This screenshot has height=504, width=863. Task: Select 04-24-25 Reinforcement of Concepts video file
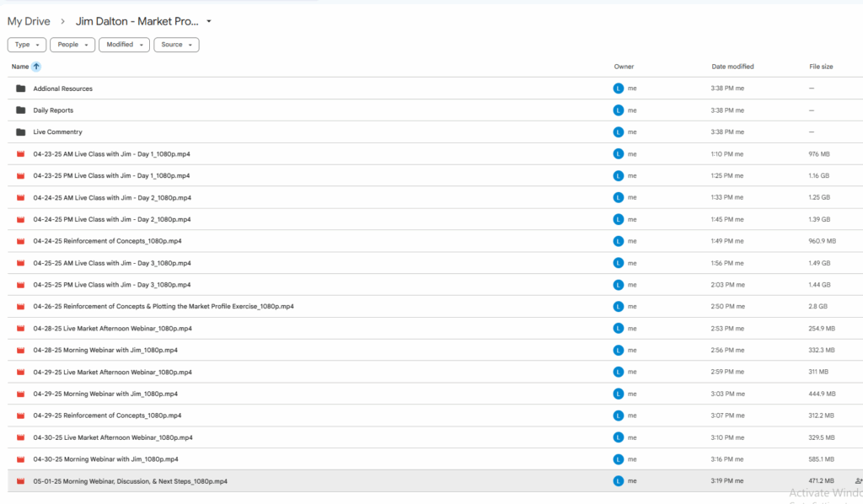tap(107, 241)
